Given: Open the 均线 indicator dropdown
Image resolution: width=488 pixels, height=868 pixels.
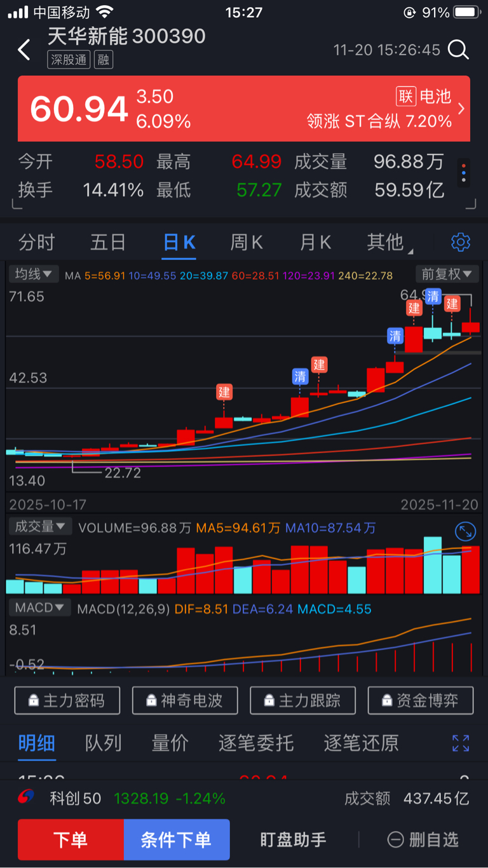Looking at the screenshot, I should pos(34,274).
